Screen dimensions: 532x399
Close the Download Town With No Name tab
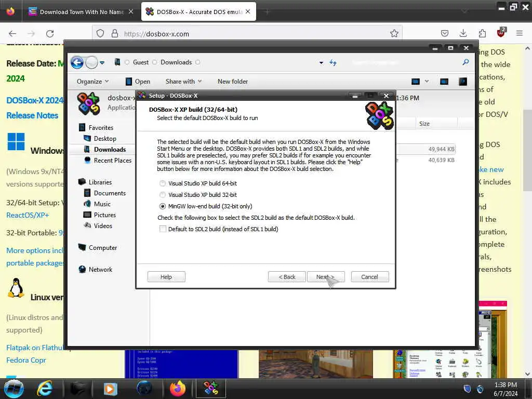click(x=131, y=11)
